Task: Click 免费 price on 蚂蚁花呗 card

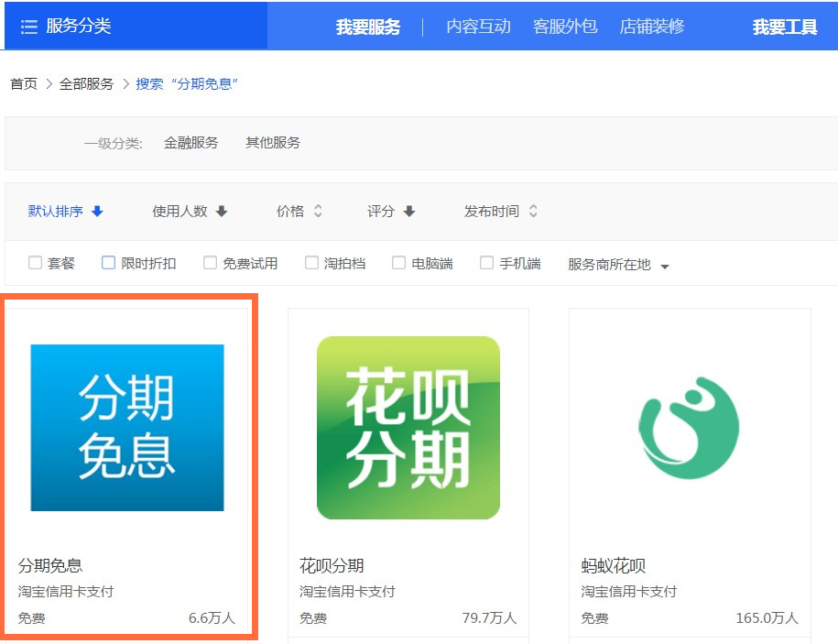Action: 594,618
